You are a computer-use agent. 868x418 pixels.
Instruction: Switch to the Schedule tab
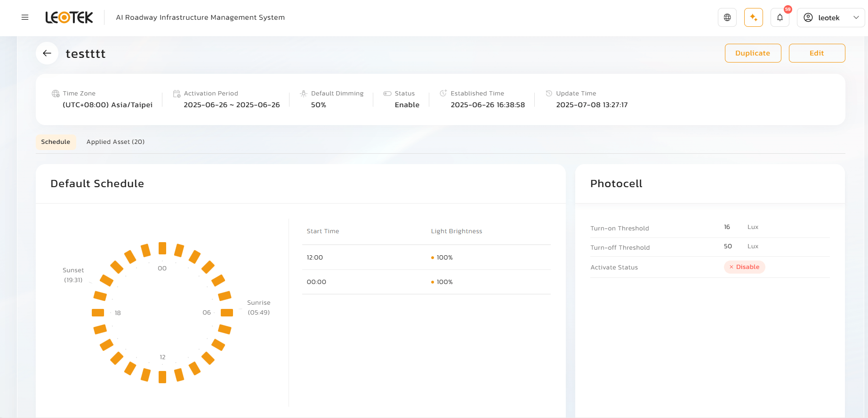pyautogui.click(x=56, y=142)
